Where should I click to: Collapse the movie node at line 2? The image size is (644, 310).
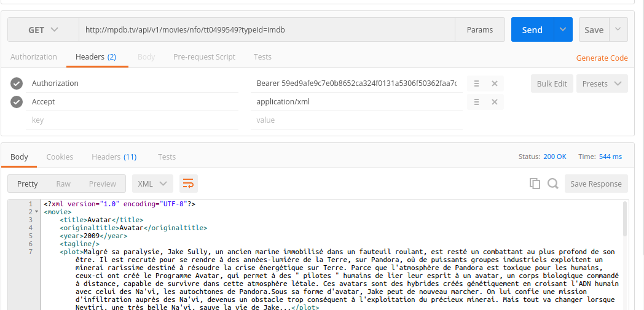[x=36, y=212]
